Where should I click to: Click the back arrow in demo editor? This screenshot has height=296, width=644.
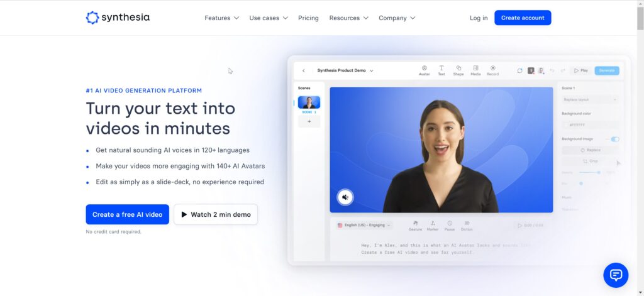pos(304,70)
